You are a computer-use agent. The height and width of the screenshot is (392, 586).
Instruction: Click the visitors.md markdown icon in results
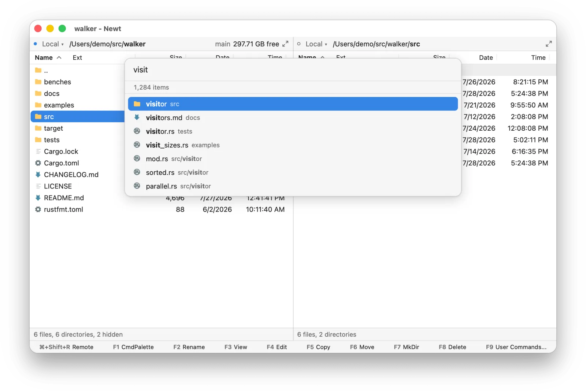pos(137,117)
